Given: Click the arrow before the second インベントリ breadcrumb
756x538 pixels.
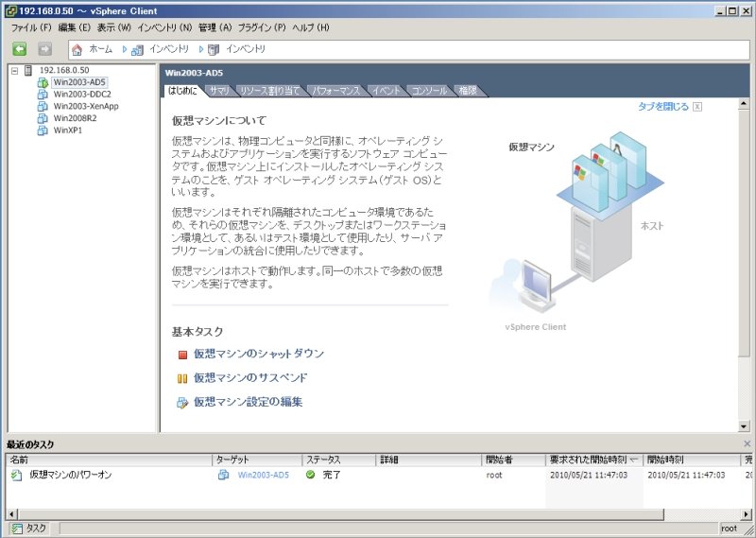Looking at the screenshot, I should 201,49.
